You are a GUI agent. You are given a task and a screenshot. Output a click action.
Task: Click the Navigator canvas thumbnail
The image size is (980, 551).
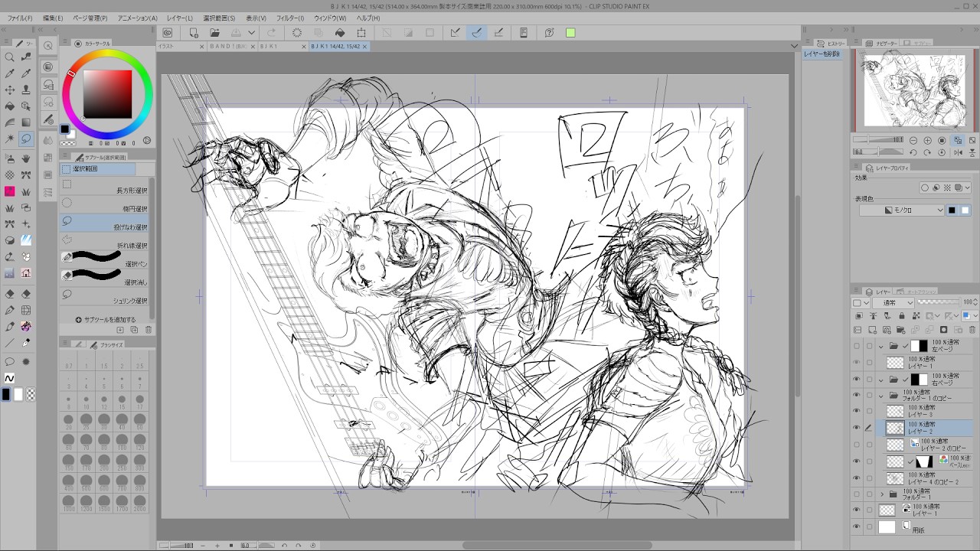pyautogui.click(x=915, y=90)
